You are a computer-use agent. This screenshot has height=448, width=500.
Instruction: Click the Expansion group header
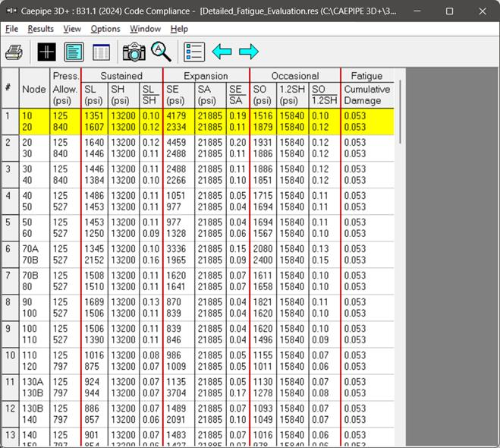click(x=206, y=76)
